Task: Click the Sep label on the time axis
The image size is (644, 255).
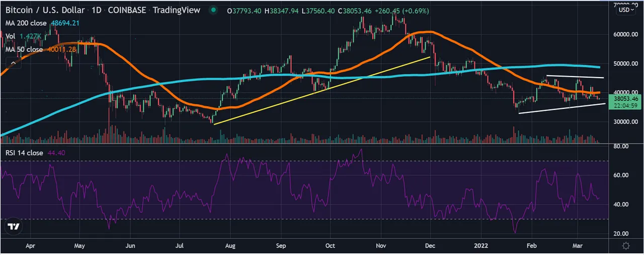Action: tap(281, 246)
